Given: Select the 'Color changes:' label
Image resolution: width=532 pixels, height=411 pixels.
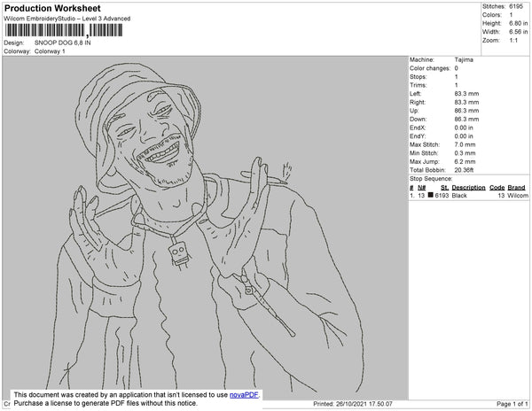Looking at the screenshot, I should pos(429,68).
